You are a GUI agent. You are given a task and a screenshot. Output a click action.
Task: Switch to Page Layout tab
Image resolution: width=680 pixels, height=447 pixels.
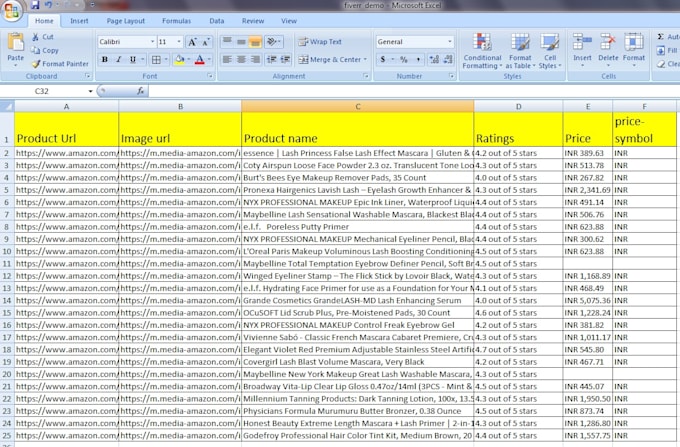tap(125, 21)
